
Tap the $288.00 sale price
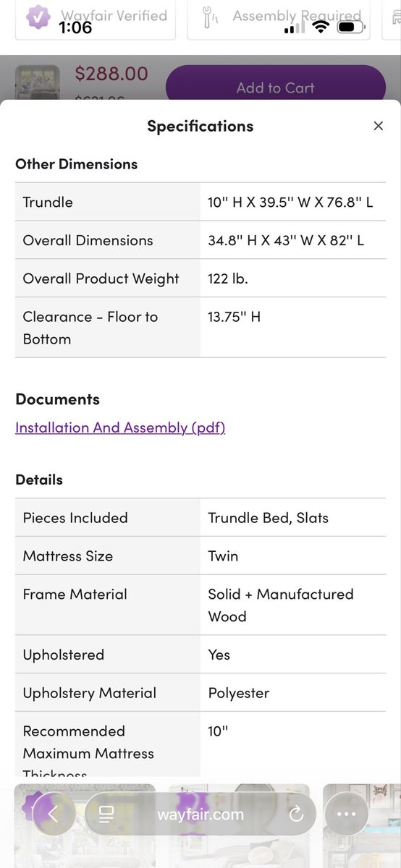[111, 74]
